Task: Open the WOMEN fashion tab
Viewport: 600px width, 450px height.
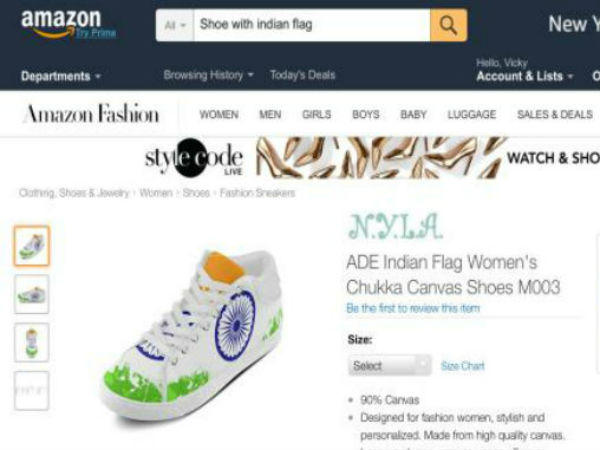Action: [x=219, y=114]
